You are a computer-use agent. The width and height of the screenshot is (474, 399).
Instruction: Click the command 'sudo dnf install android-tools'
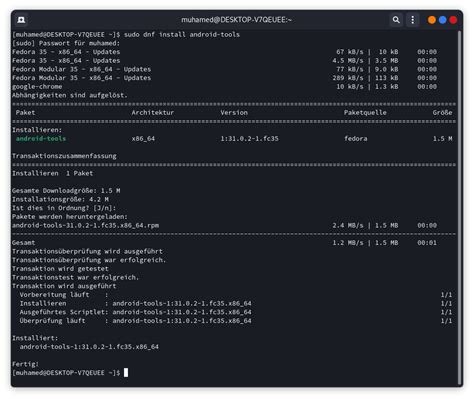click(182, 34)
